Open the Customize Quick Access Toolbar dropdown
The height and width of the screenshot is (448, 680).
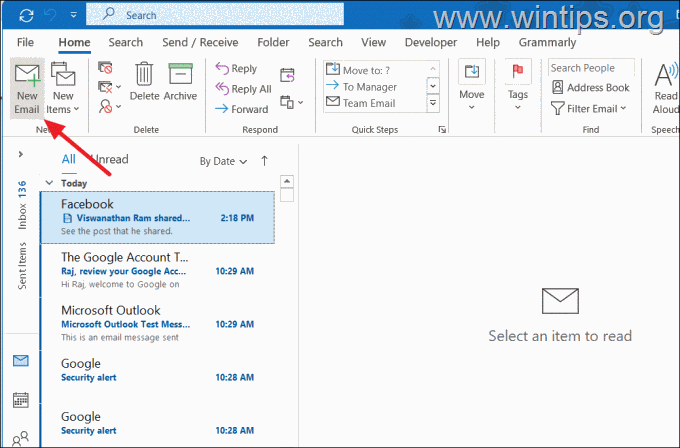tap(74, 15)
